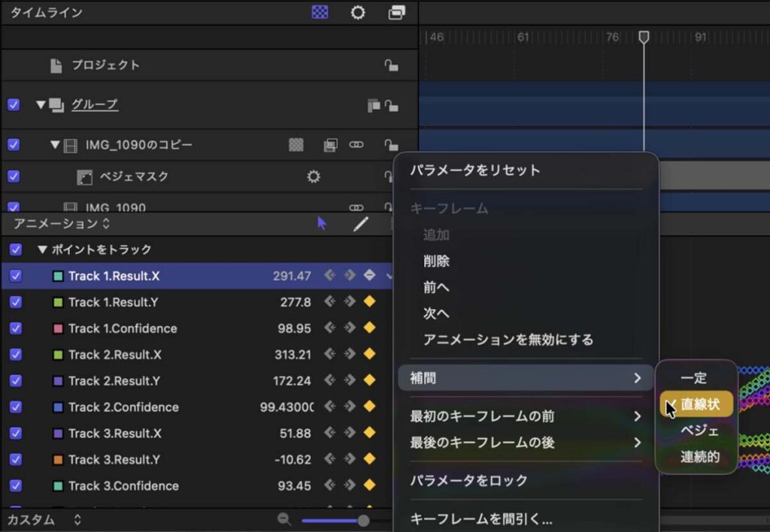Click the gear icon on ベジェマスク layer
The height and width of the screenshot is (532, 770).
click(314, 177)
